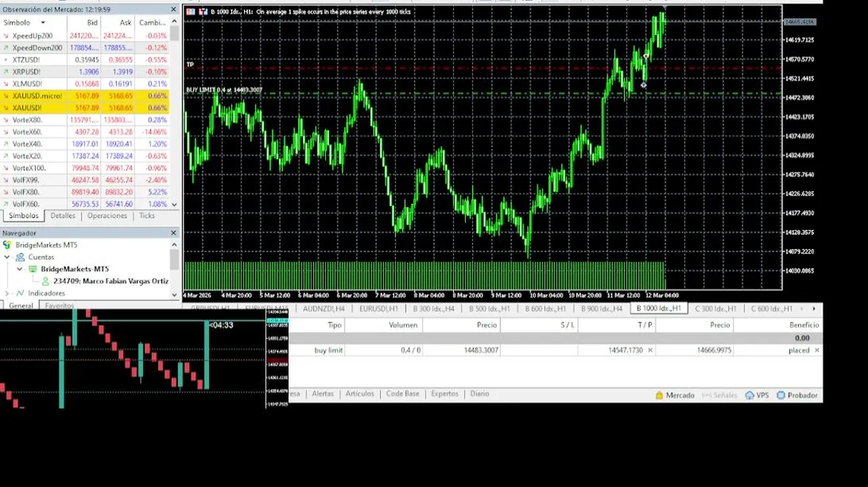This screenshot has width=868, height=487.
Task: Open the B 900 Idx.,H4 chart tab
Action: [602, 308]
